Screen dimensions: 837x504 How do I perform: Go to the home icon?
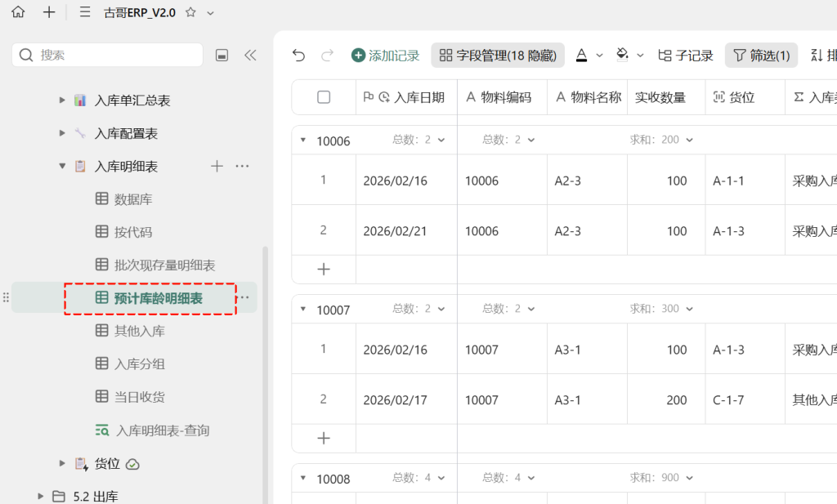[x=18, y=11]
